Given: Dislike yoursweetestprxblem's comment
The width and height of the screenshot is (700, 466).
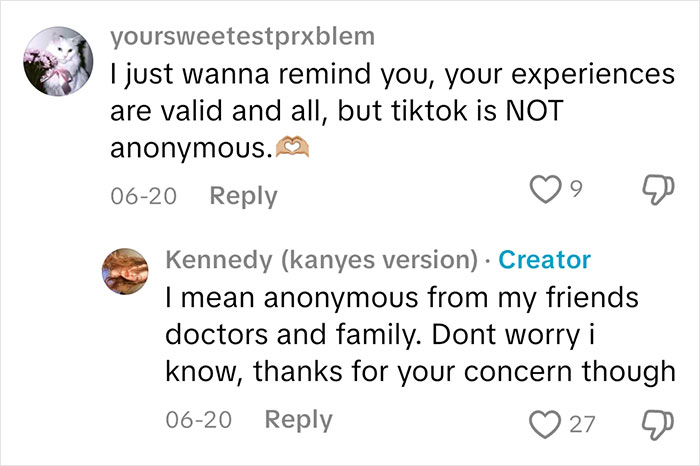Looking at the screenshot, I should click(658, 190).
